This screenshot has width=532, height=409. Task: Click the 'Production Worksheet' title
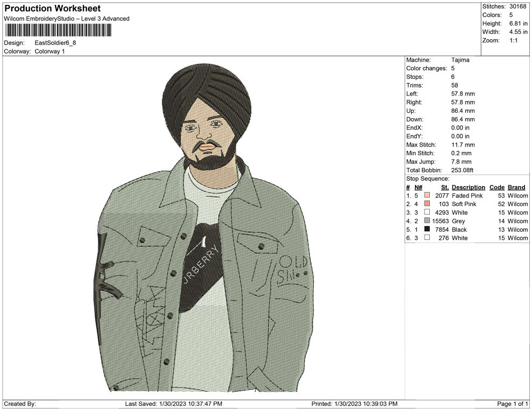[53, 9]
